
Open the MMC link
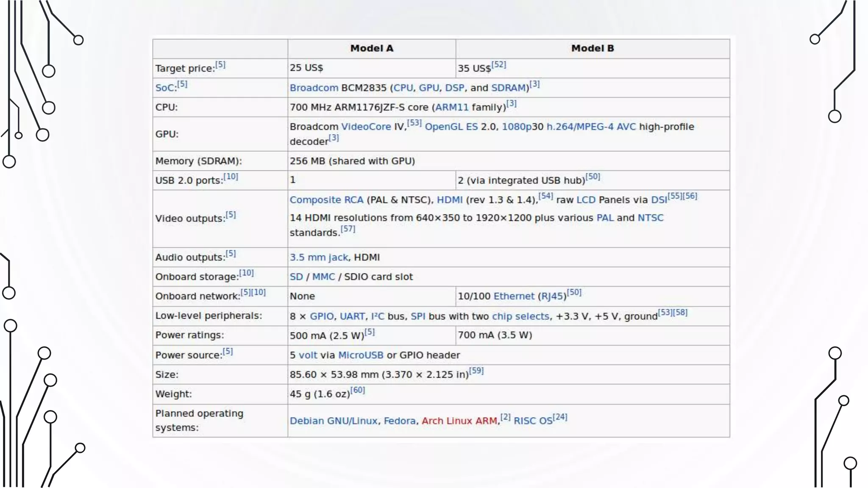coord(324,277)
